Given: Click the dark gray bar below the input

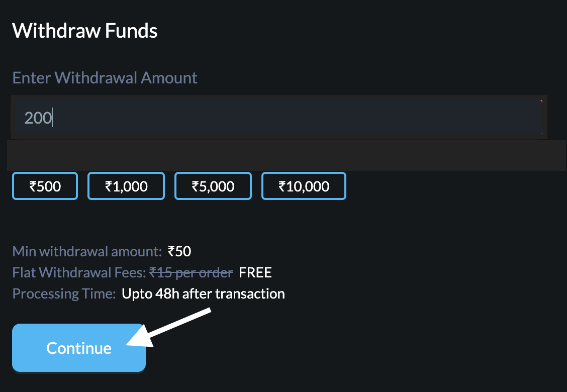Looking at the screenshot, I should 287,155.
